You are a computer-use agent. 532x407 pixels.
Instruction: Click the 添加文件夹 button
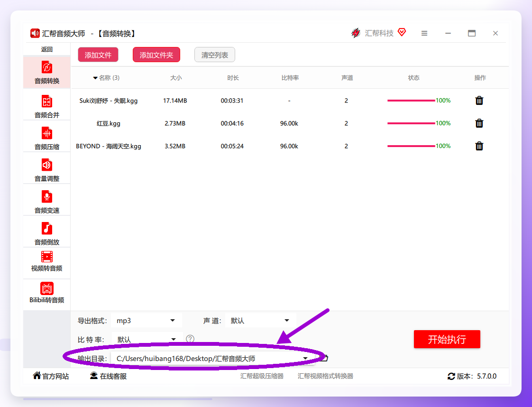tap(156, 55)
